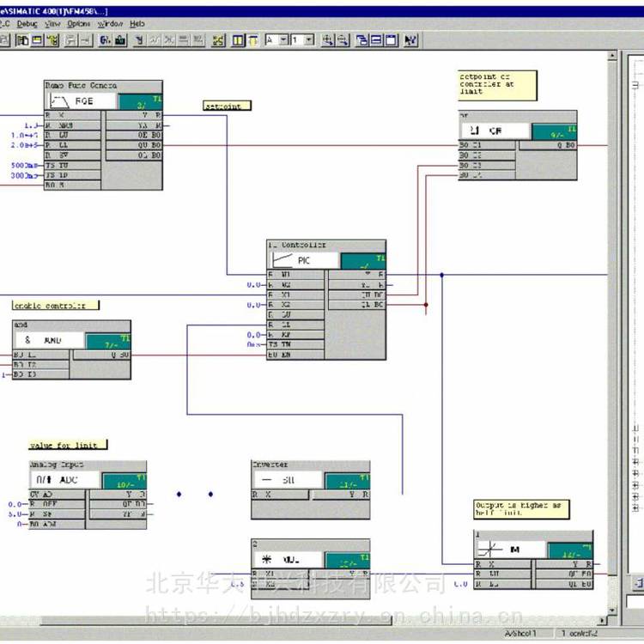644x644 pixels.
Task: Open the Options menu
Action: click(79, 24)
